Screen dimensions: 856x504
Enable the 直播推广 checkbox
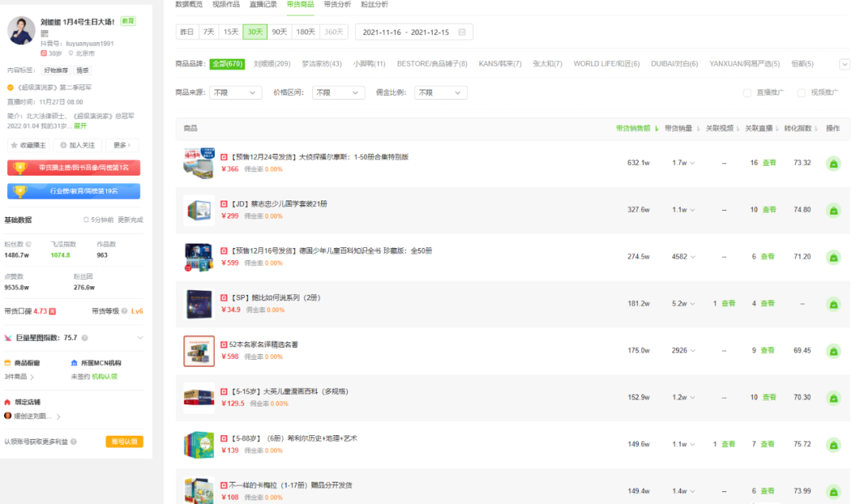(747, 93)
